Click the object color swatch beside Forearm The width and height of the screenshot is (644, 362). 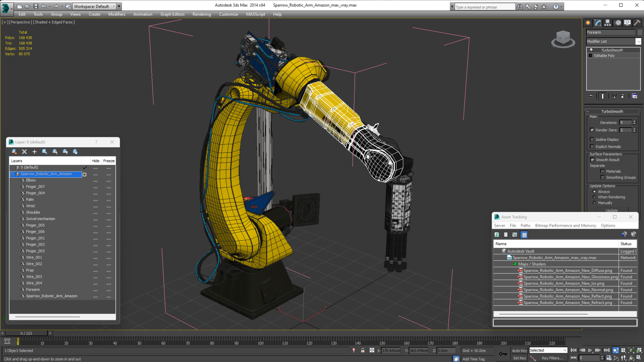(x=639, y=32)
